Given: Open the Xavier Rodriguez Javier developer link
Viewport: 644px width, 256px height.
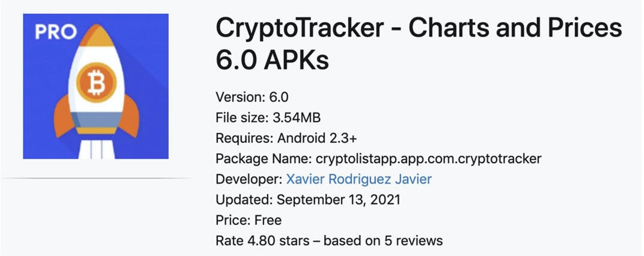Looking at the screenshot, I should (x=359, y=179).
